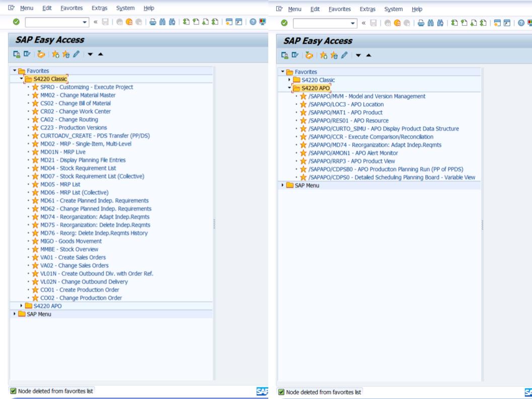
Task: Click the Find binoculars icon in the left window
Action: click(x=163, y=22)
